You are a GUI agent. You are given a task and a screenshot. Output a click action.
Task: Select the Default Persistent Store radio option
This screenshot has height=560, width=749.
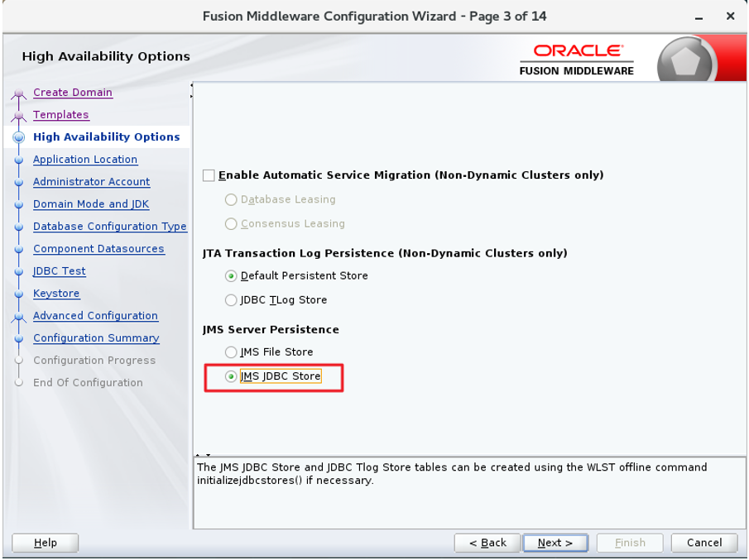pyautogui.click(x=231, y=276)
